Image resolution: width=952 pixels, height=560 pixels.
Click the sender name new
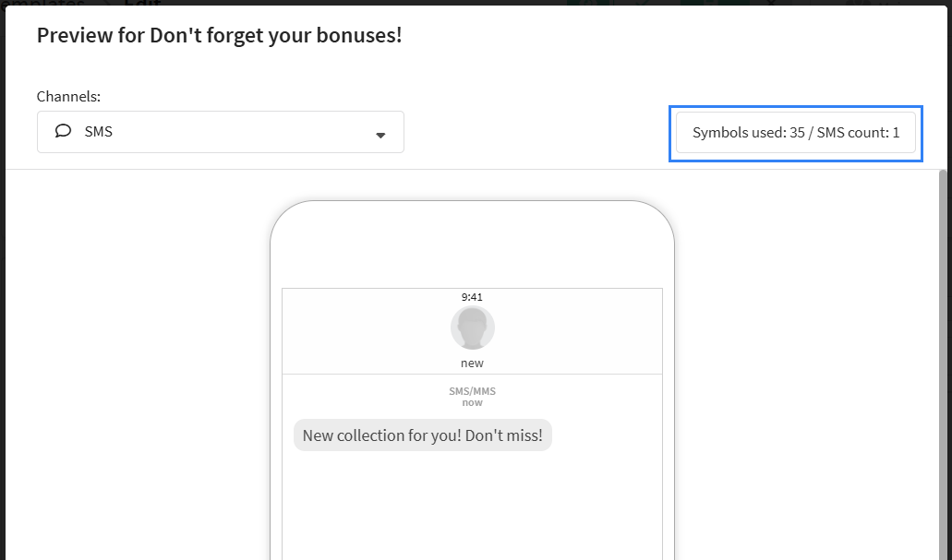coord(473,363)
